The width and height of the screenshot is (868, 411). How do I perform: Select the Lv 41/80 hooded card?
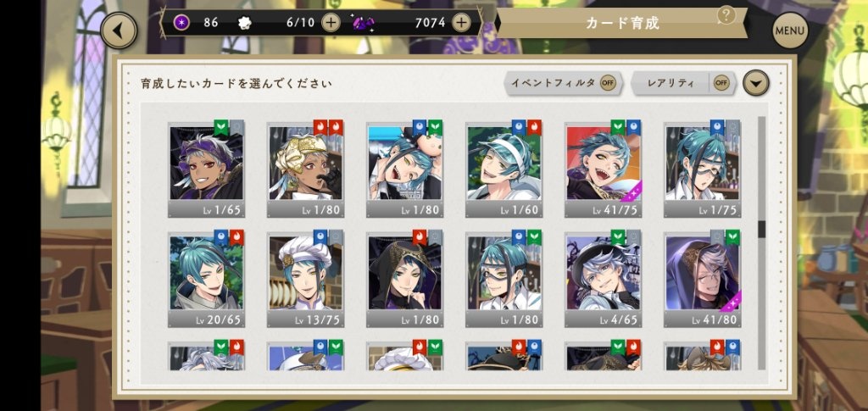[702, 279]
